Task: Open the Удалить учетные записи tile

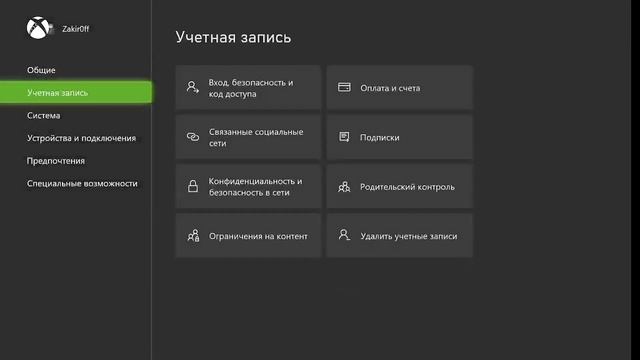Action: (400, 236)
